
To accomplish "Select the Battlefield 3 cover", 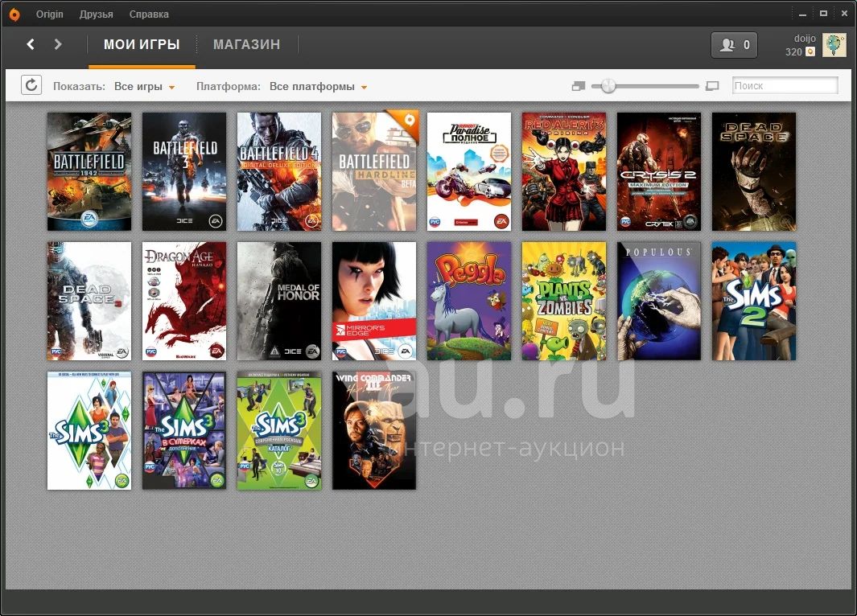I will click(184, 171).
